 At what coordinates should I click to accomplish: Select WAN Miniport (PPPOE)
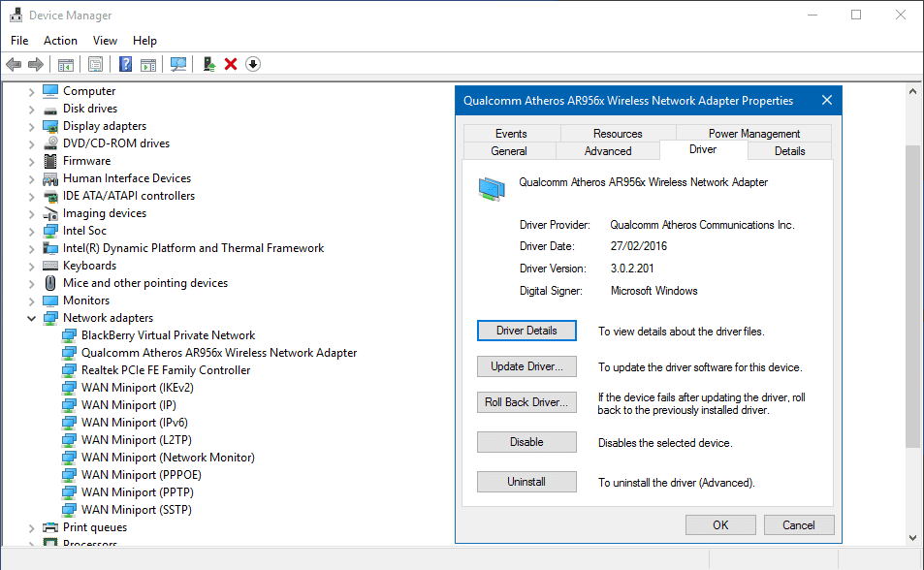point(142,475)
